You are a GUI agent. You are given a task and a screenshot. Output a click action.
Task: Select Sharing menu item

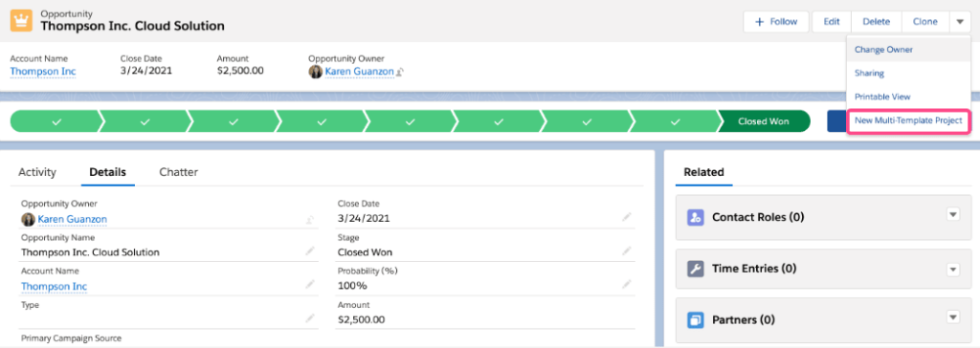pyautogui.click(x=909, y=73)
